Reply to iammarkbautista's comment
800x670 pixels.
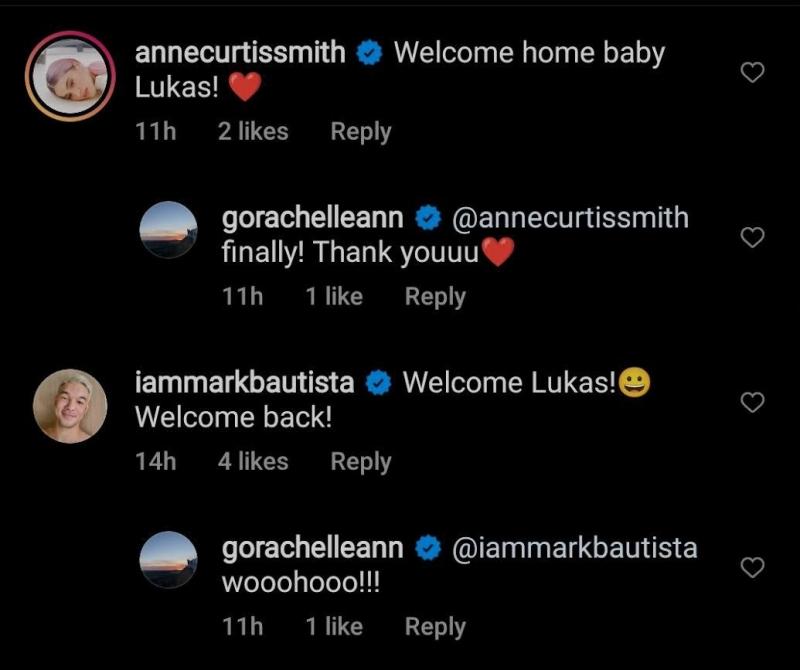tap(361, 462)
